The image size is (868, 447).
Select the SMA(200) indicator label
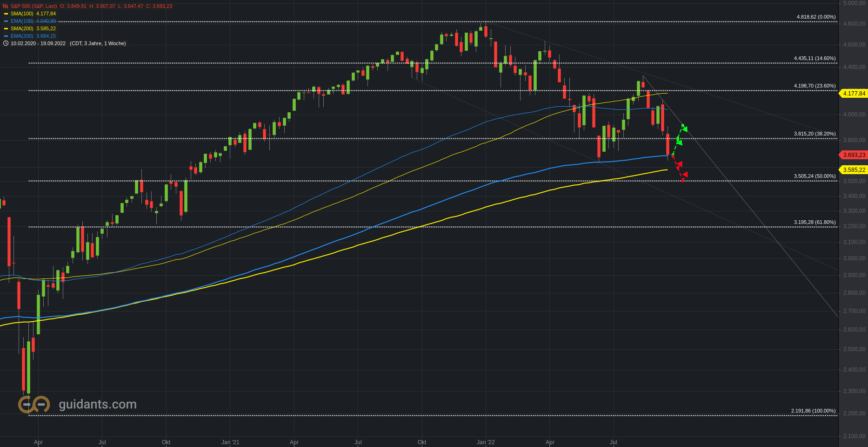tap(22, 28)
